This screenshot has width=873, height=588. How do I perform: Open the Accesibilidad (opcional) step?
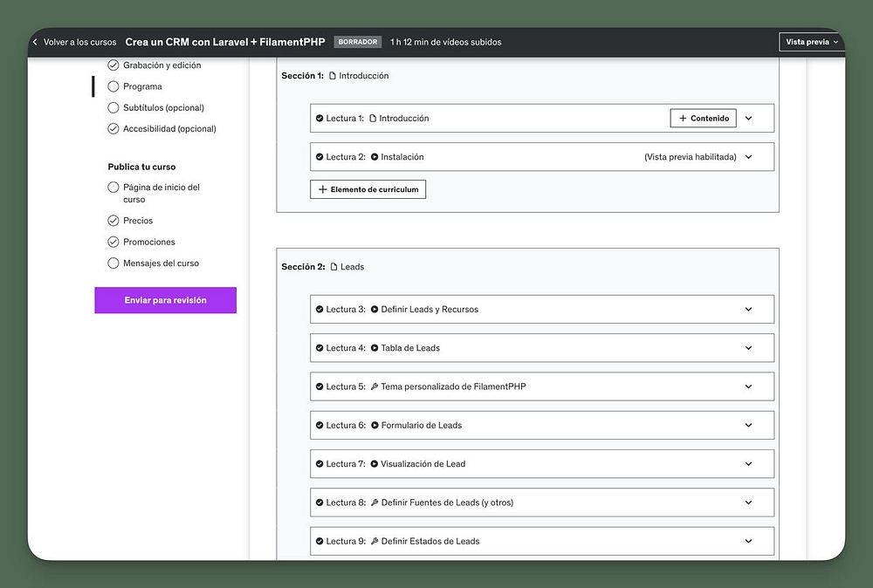(x=170, y=128)
